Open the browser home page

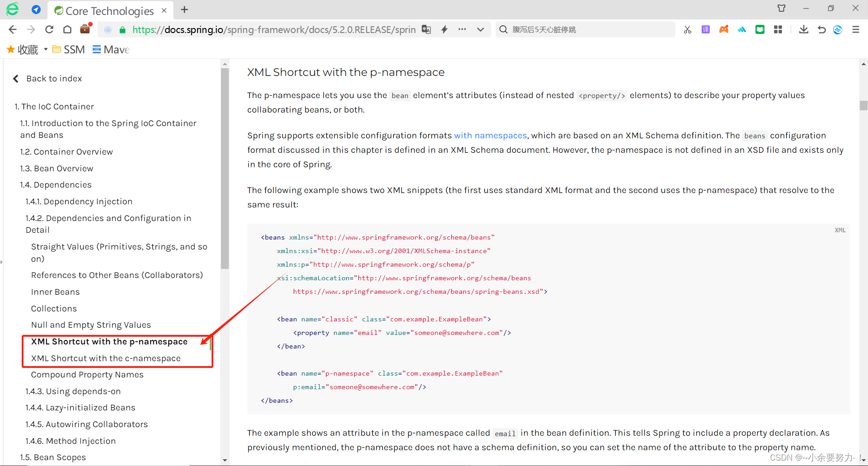(x=67, y=30)
